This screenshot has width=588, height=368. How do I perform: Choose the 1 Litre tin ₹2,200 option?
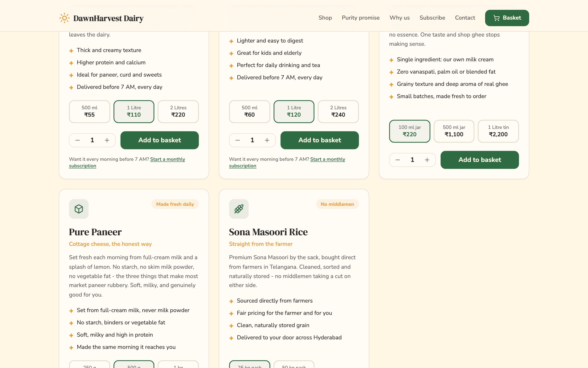(x=498, y=131)
